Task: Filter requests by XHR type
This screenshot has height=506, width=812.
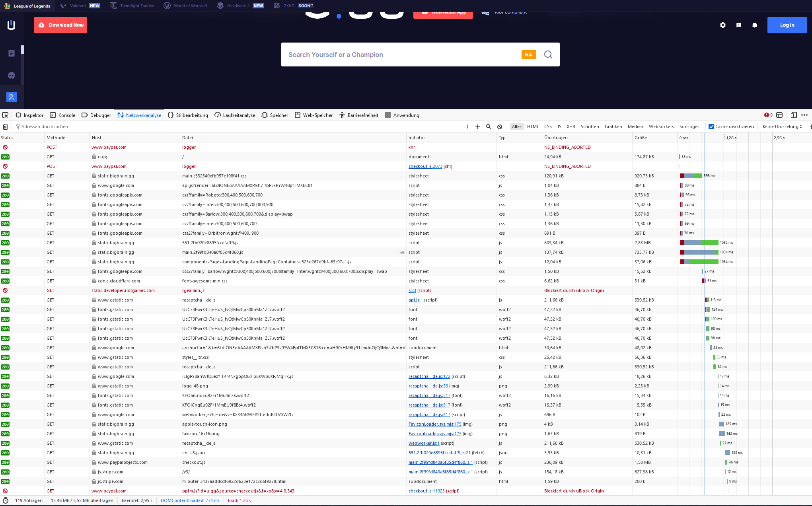Action: click(571, 127)
